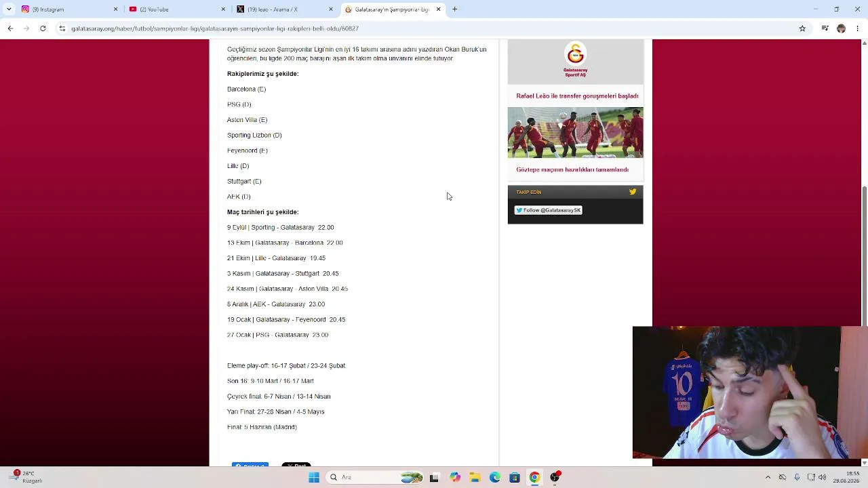Image resolution: width=868 pixels, height=488 pixels.
Task: Close the Instagram tab
Action: coord(115,9)
